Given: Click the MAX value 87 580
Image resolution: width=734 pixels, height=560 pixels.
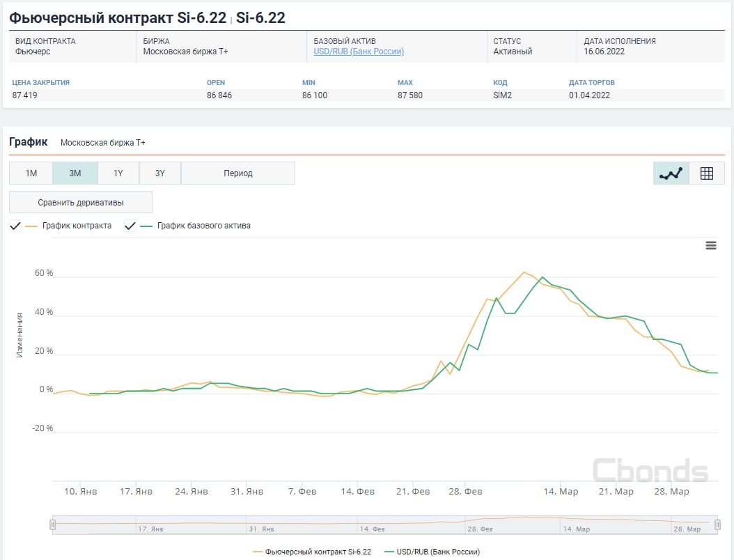Looking at the screenshot, I should 410,95.
